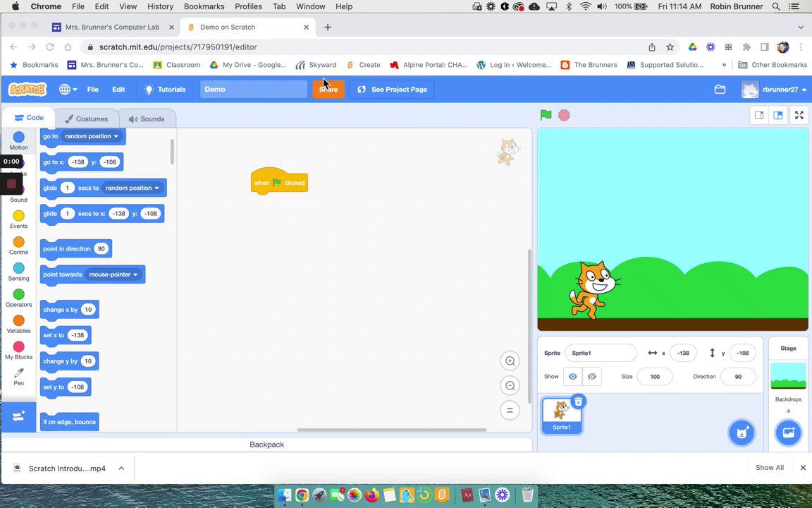Screen dimensions: 812x508
Task: Open the Scratch logo home link
Action: (x=27, y=89)
